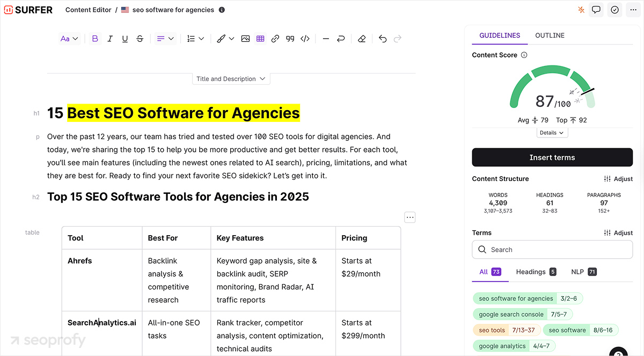Toggle bold formatting

coord(95,39)
